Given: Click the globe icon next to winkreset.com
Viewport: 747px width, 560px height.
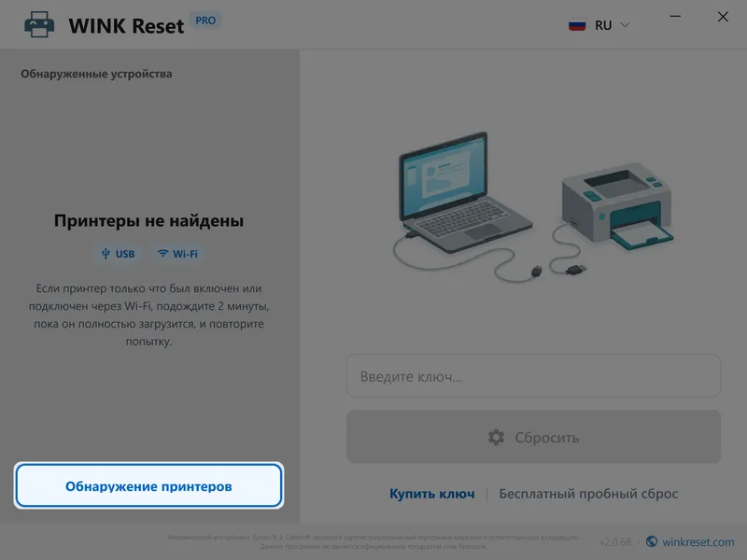Looking at the screenshot, I should [x=652, y=541].
